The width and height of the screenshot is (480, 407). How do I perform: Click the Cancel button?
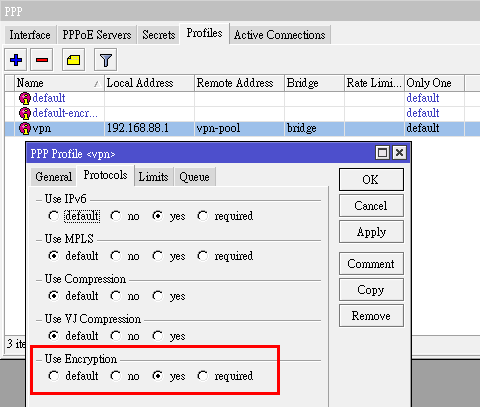(371, 206)
